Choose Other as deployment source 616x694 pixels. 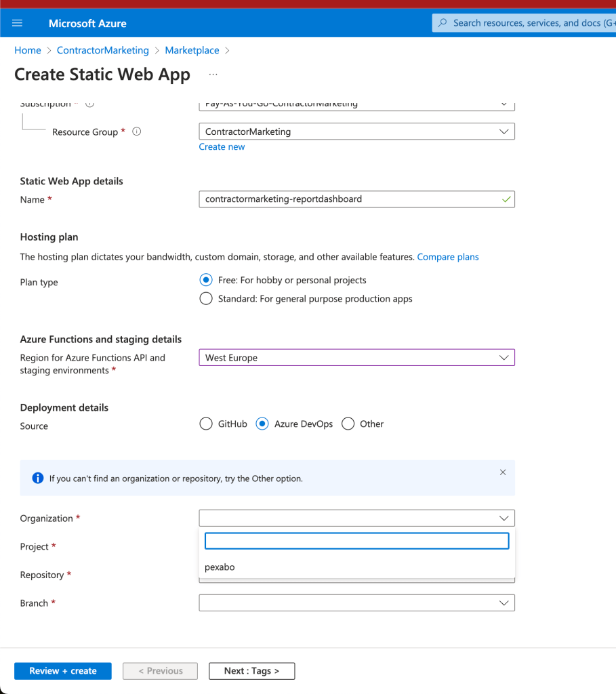(348, 424)
